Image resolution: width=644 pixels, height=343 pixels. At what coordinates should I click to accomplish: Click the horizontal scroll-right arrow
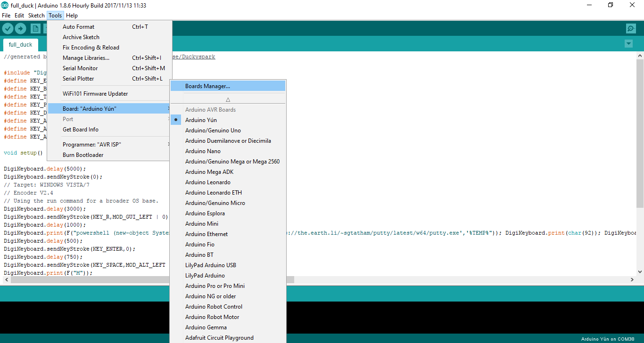[632, 279]
